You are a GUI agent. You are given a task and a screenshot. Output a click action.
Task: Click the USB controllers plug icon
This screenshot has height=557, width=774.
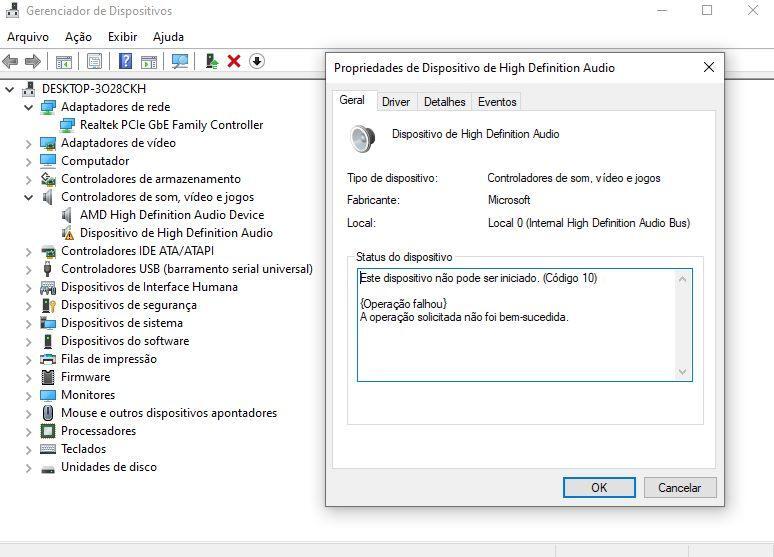[x=48, y=269]
